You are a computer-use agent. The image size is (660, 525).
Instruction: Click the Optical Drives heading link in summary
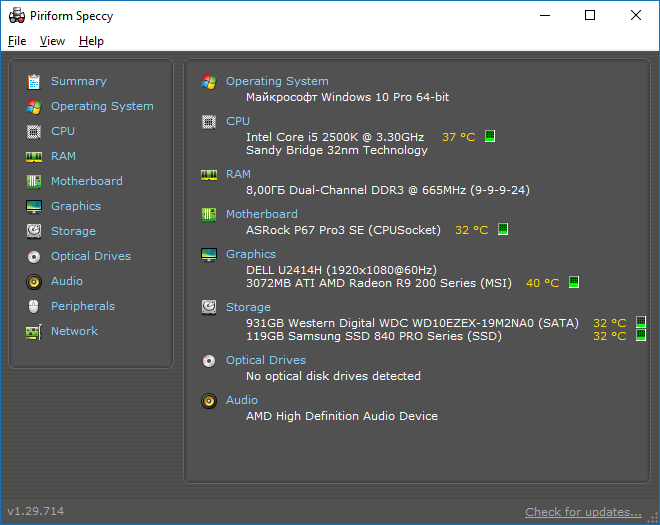[x=266, y=360]
